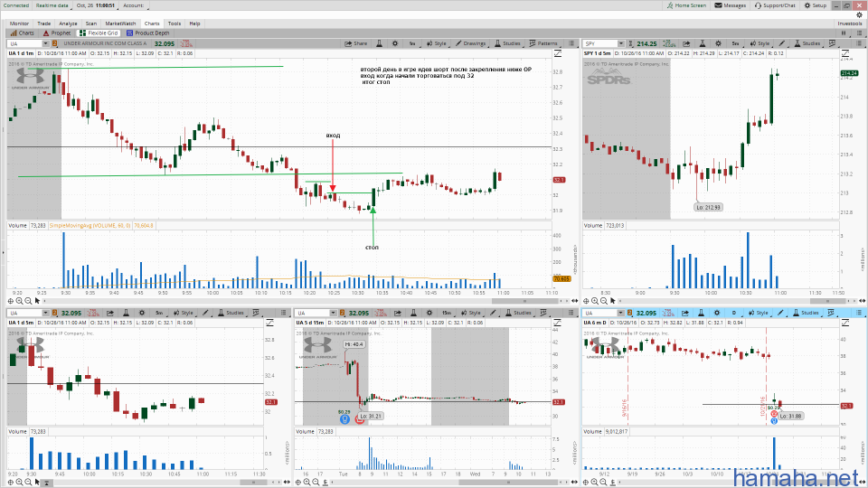Toggle price-axis scale icon in UA 5m chart
The height and width of the screenshot is (488, 868).
(x=270, y=323)
